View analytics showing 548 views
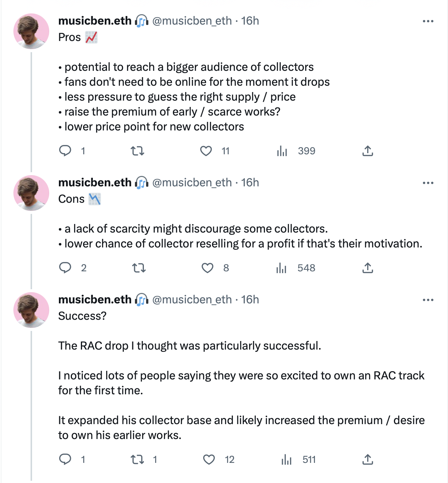 click(x=281, y=268)
